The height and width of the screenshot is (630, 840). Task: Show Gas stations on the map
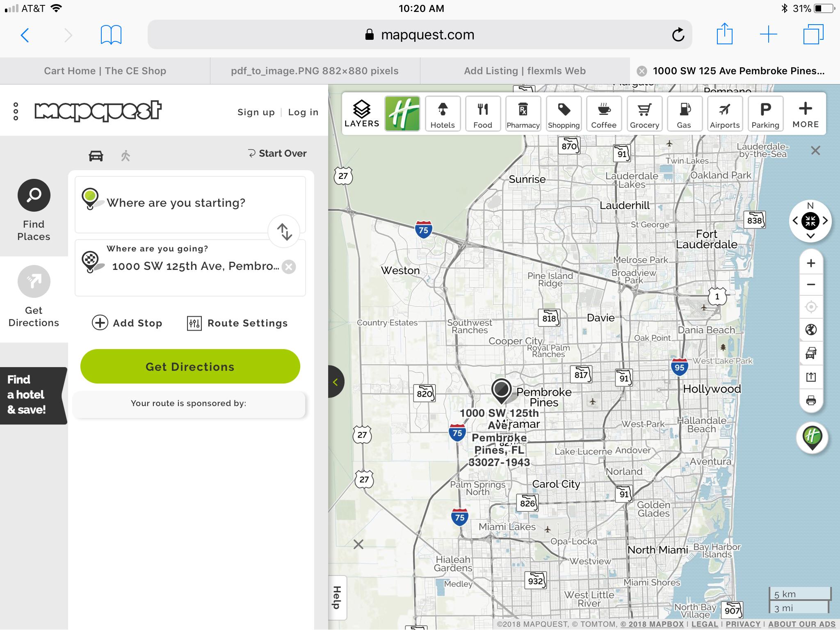(x=684, y=114)
